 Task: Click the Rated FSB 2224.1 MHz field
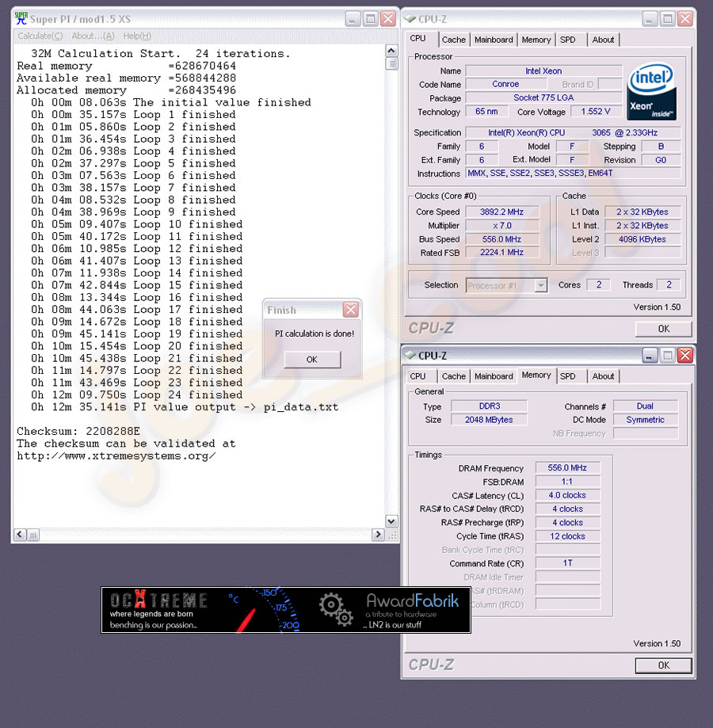501,253
